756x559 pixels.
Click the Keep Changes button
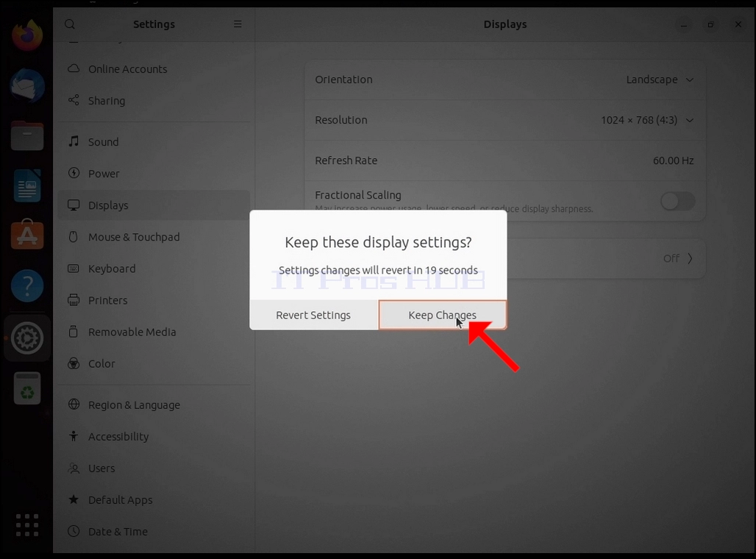[443, 315]
